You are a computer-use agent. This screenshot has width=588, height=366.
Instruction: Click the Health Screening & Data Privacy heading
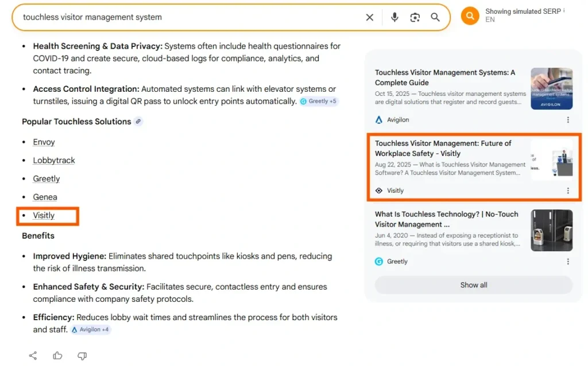click(x=98, y=46)
